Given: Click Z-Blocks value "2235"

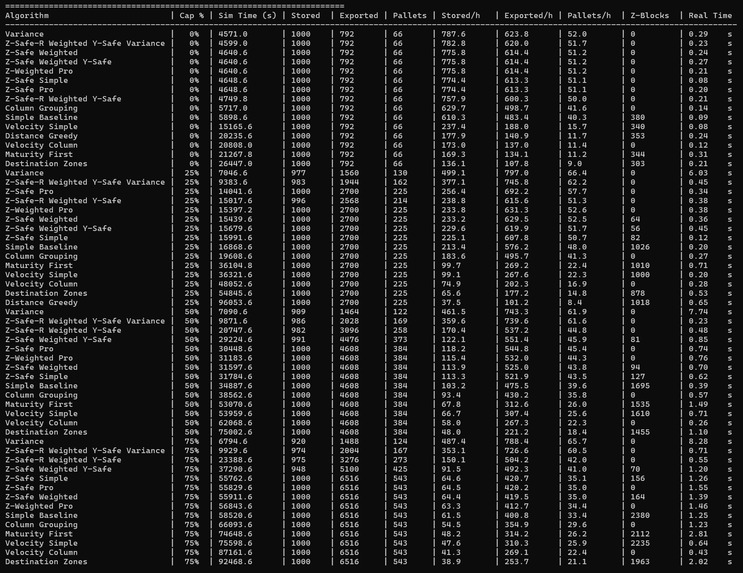Looking at the screenshot, I should click(x=640, y=543).
